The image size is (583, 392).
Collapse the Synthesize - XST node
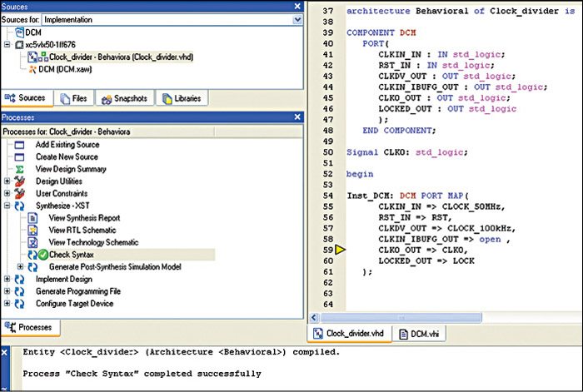tap(7, 206)
